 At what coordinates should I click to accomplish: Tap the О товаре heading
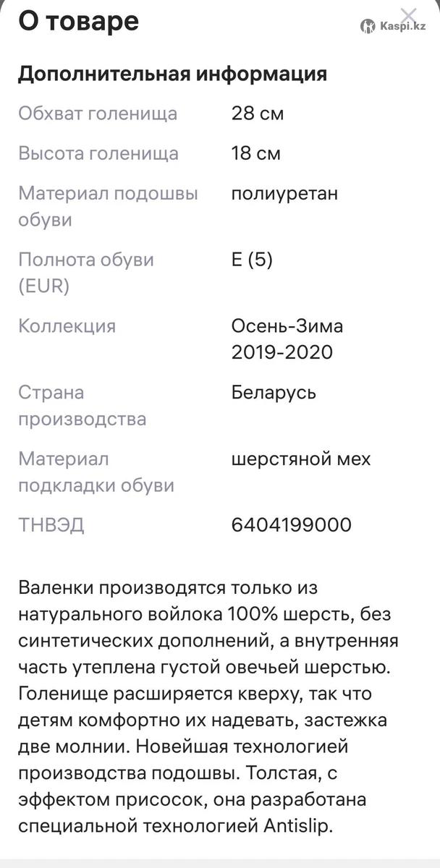(x=78, y=22)
